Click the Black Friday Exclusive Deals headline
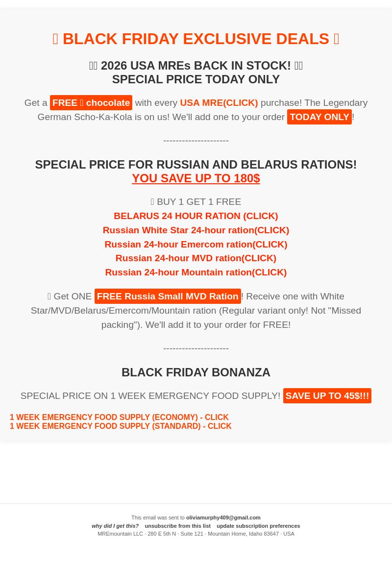Viewport: 392px width, 567px height. [x=196, y=39]
